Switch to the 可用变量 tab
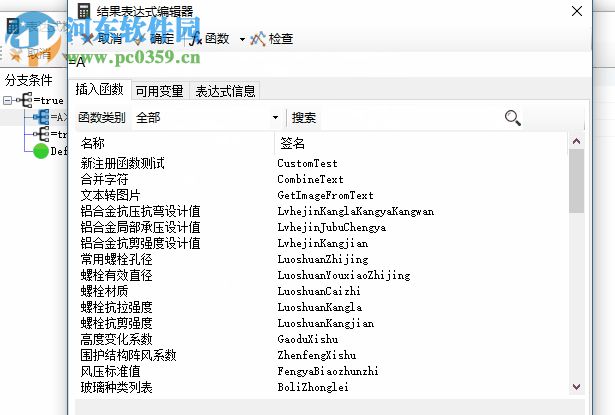Image resolution: width=615 pixels, height=415 pixels. coord(160,91)
